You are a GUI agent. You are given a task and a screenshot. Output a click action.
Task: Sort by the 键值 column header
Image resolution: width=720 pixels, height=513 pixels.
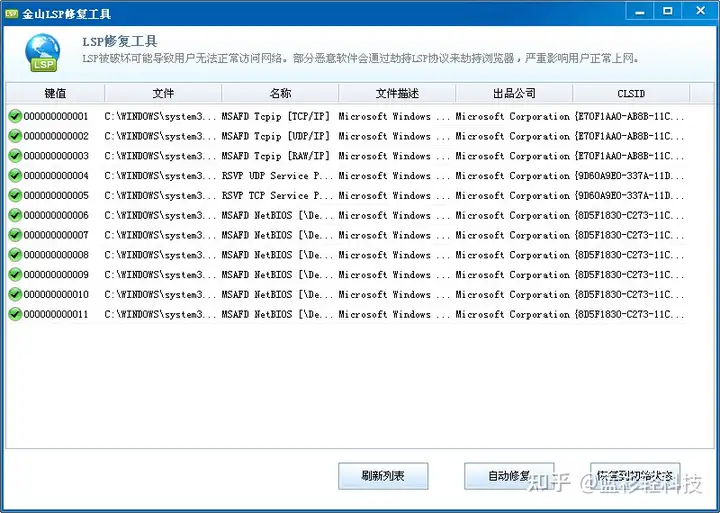coord(55,93)
